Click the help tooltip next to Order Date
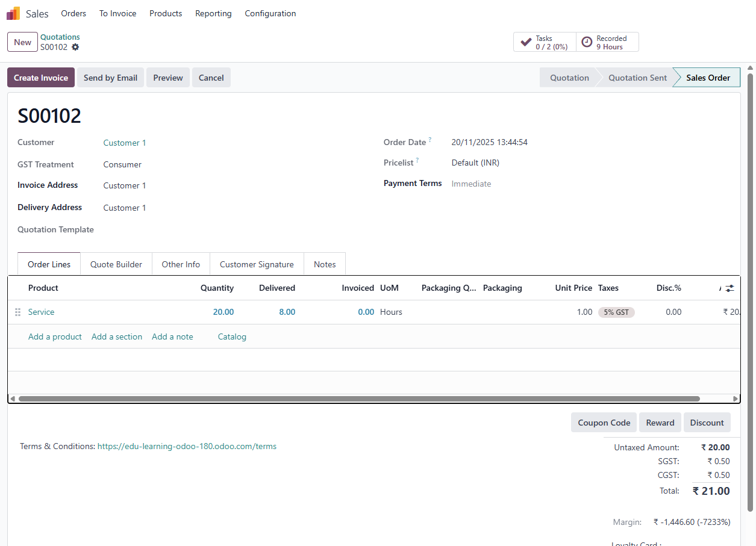Viewport: 756px width, 546px height. 430,140
